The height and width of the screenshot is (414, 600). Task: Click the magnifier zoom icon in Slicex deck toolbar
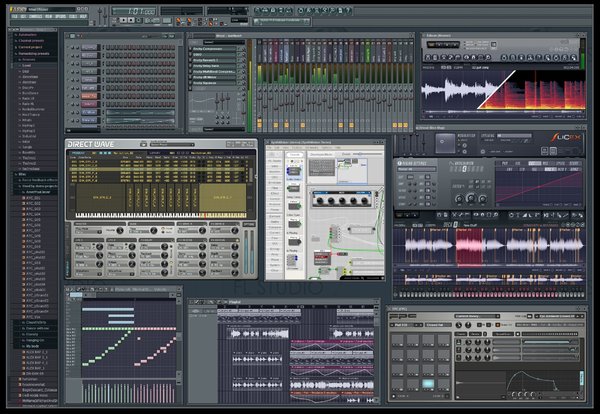point(495,215)
